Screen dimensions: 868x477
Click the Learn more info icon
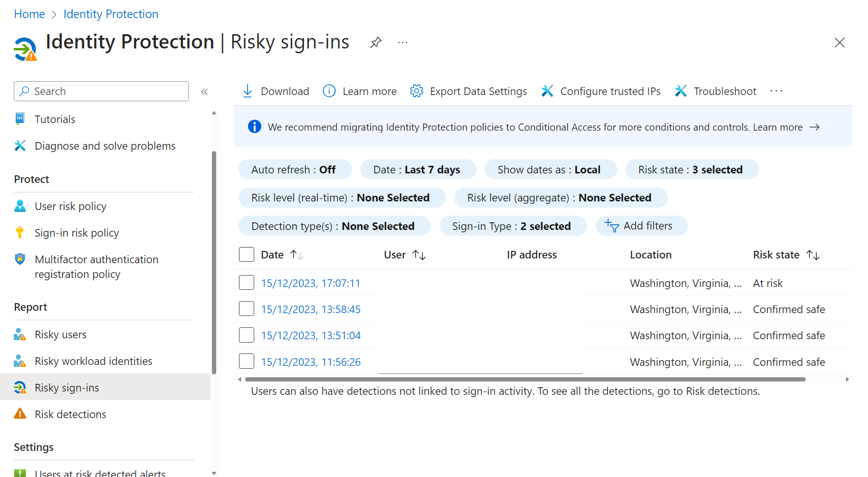[329, 91]
